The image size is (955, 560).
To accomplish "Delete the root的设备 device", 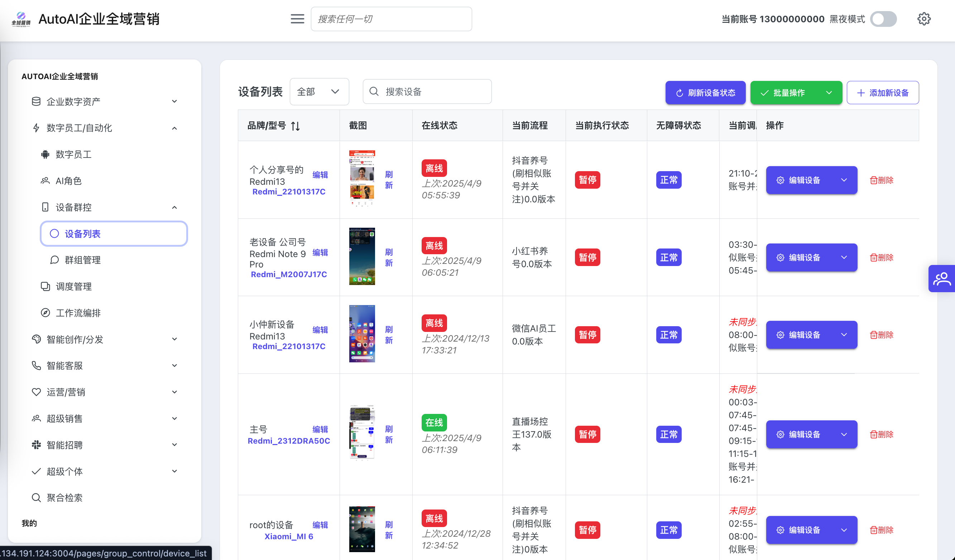I will (882, 530).
